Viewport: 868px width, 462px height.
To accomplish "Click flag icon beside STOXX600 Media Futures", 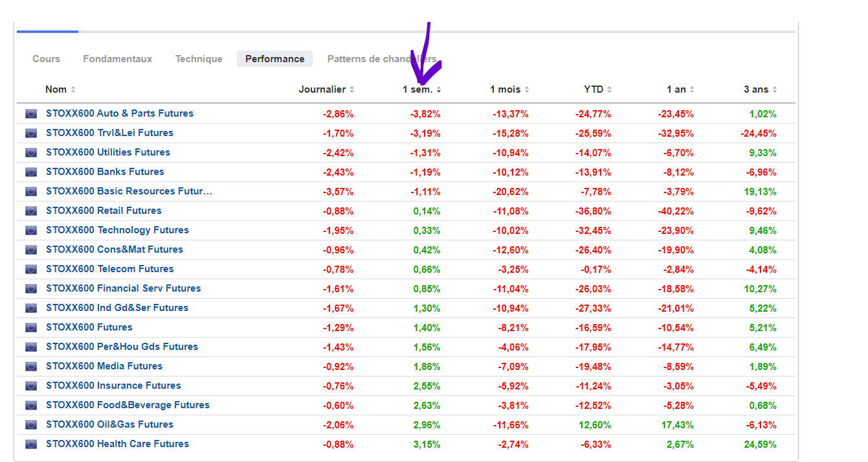I will 31,366.
